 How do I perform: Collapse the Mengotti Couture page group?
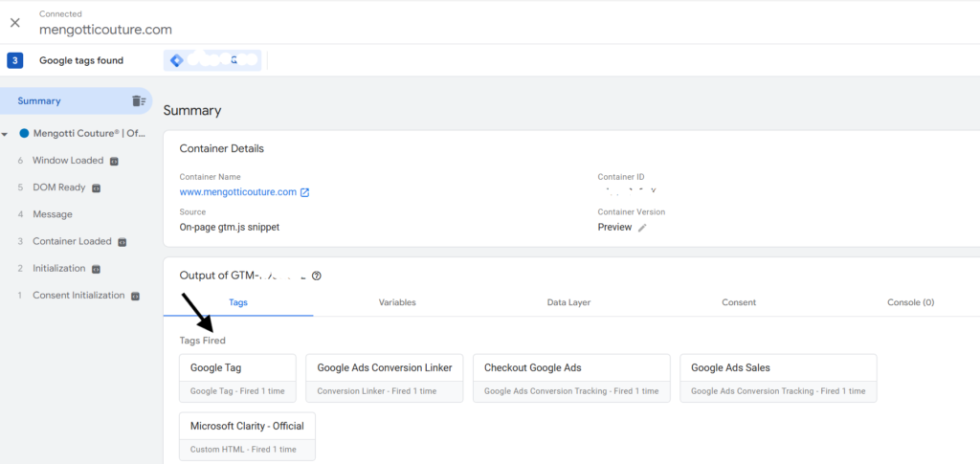point(5,134)
